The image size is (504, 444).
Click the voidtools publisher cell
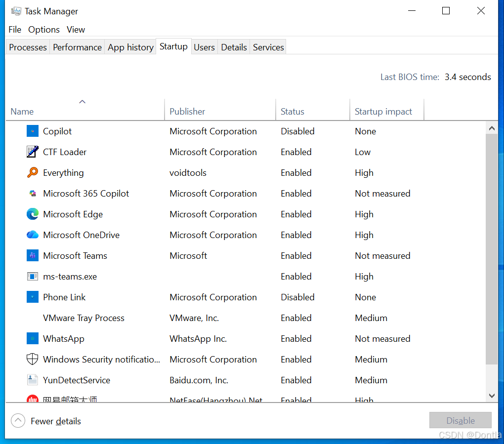tap(188, 173)
